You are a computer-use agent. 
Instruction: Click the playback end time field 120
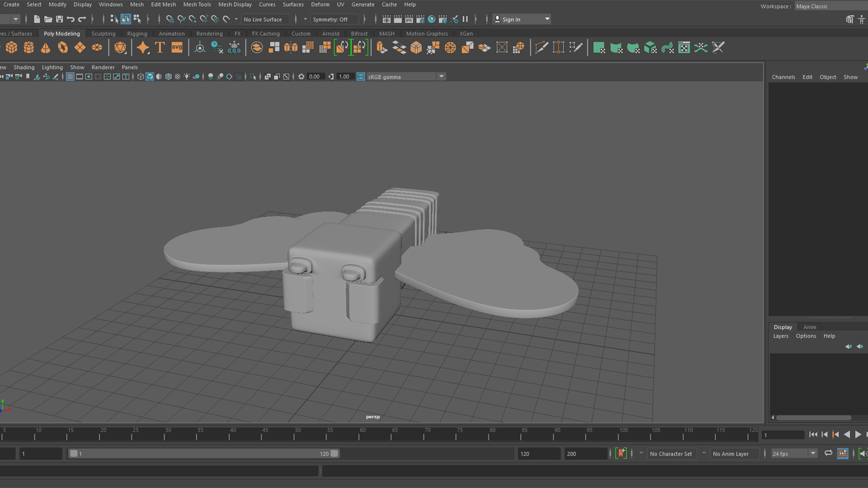[x=539, y=454]
